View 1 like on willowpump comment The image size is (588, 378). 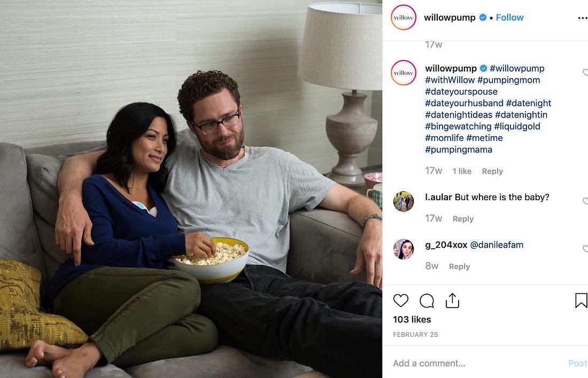point(462,171)
